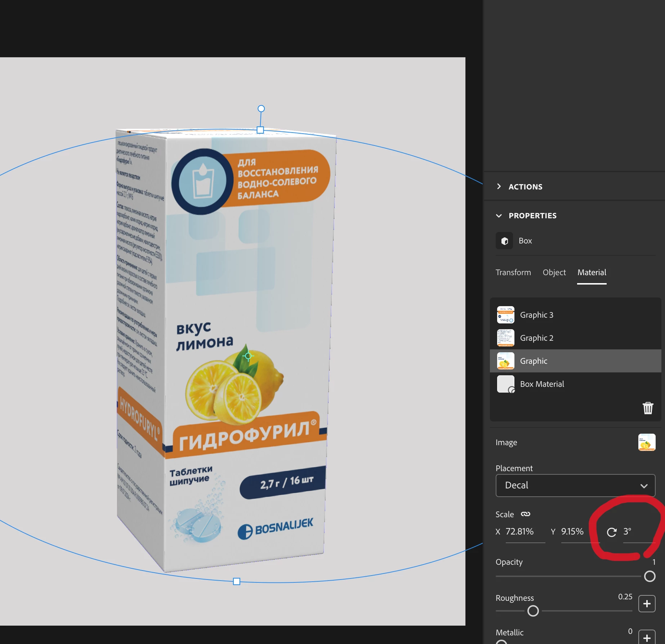
Task: Click the Opacity slider handle
Action: click(650, 576)
